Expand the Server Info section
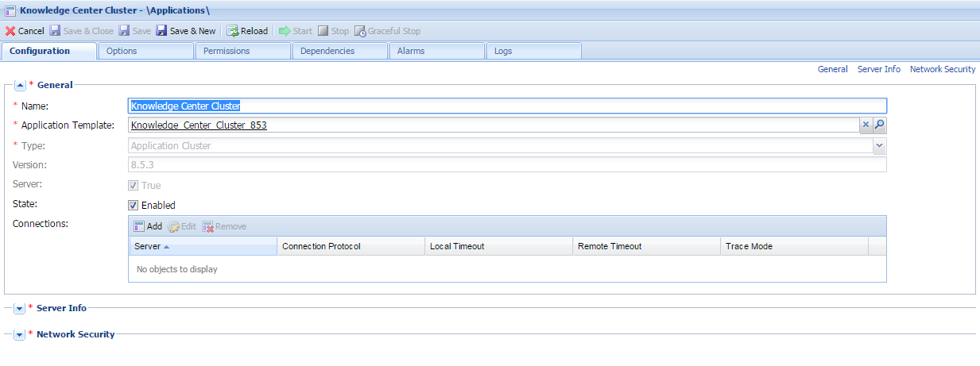 [x=20, y=308]
